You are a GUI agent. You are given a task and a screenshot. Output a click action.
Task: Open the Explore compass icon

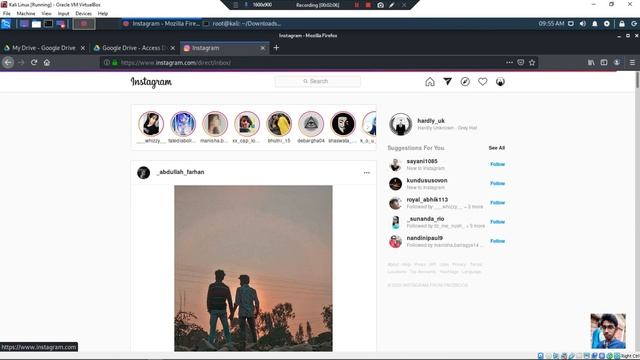(x=465, y=82)
